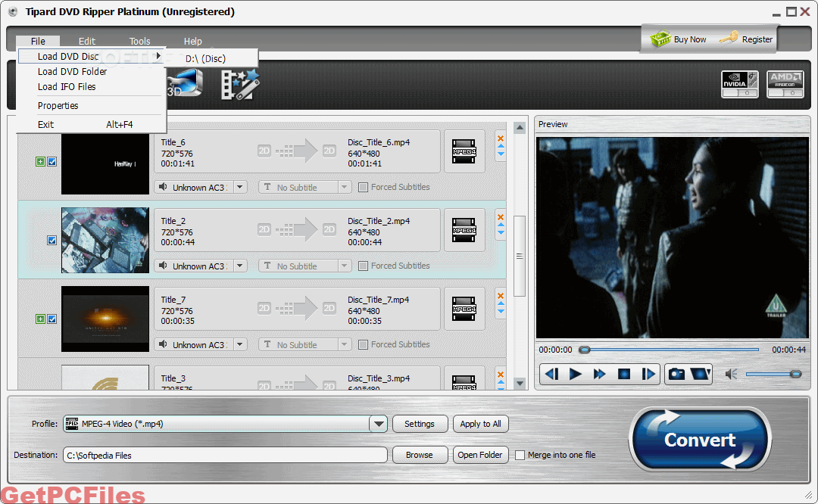Move Title_6 down in the list
The width and height of the screenshot is (818, 504).
[501, 154]
